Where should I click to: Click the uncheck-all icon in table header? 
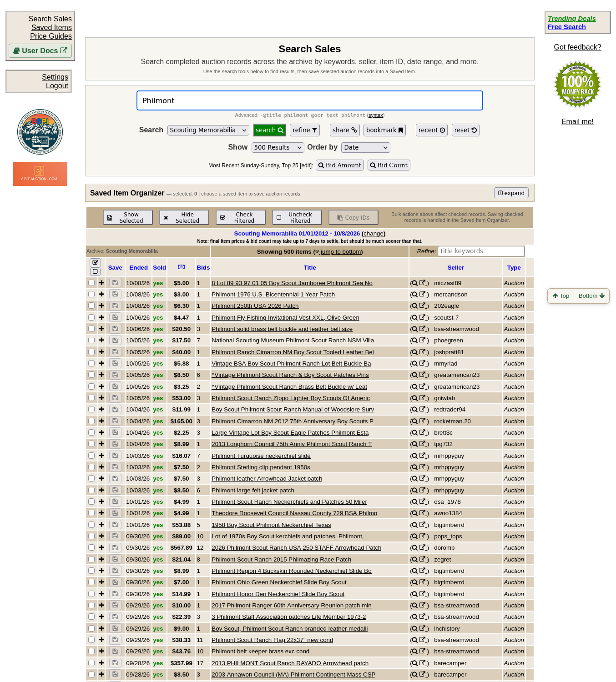coord(95,271)
